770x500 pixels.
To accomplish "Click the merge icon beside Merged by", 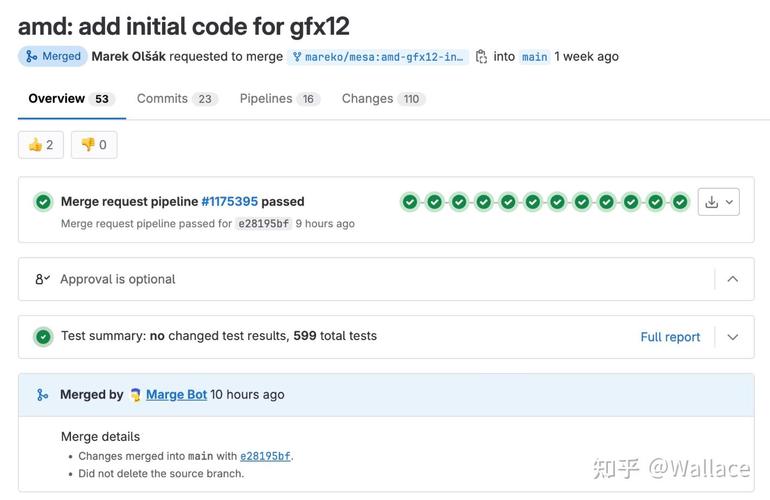I will tap(43, 395).
